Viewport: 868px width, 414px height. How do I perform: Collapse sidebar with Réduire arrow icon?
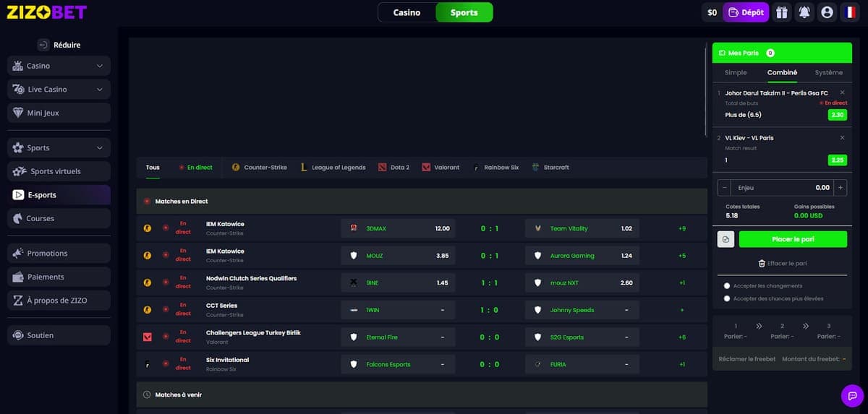click(x=43, y=45)
